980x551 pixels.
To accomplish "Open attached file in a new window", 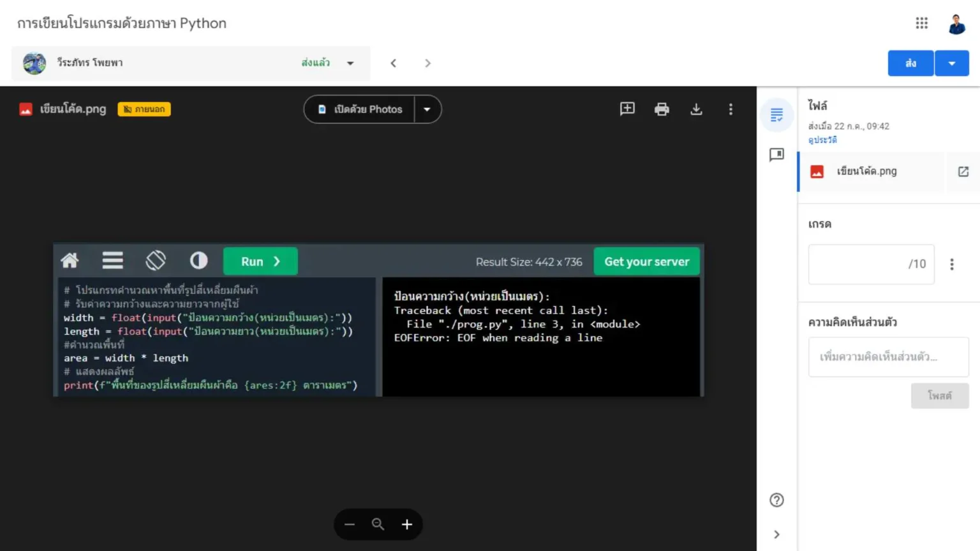I will click(x=963, y=172).
